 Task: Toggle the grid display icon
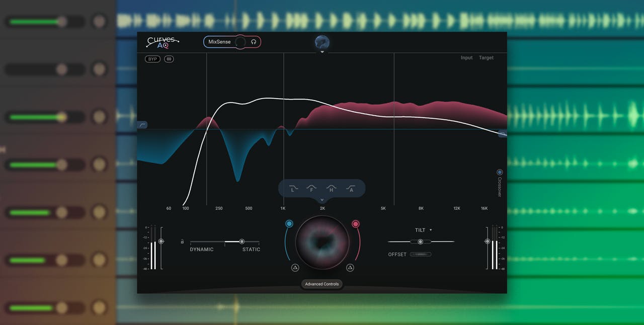(169, 59)
